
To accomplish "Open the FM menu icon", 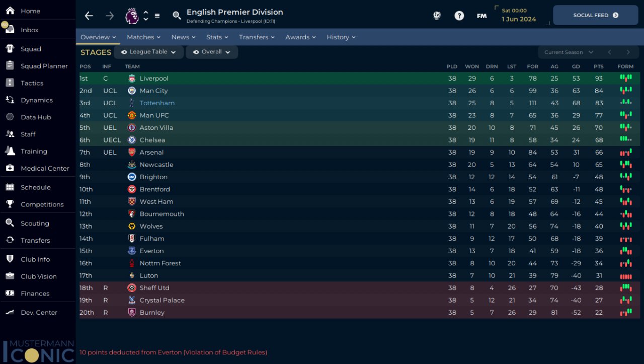I will pyautogui.click(x=481, y=16).
